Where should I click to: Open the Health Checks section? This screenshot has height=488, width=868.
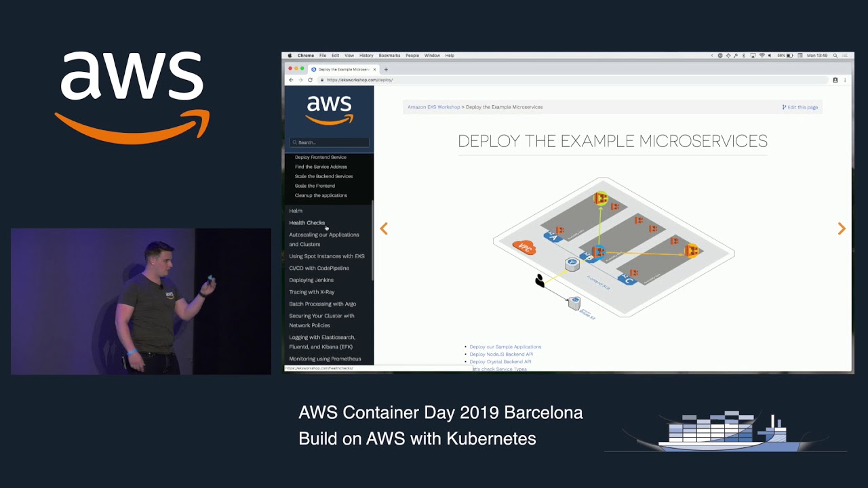(x=307, y=222)
